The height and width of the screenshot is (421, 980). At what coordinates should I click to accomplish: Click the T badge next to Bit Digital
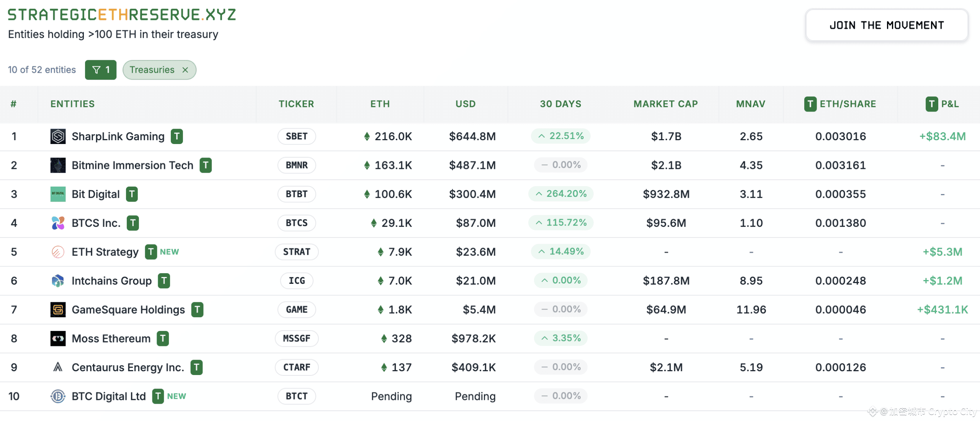point(132,194)
